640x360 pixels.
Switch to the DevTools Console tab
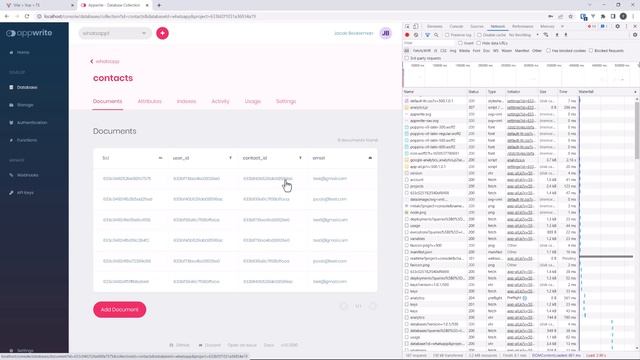456,27
